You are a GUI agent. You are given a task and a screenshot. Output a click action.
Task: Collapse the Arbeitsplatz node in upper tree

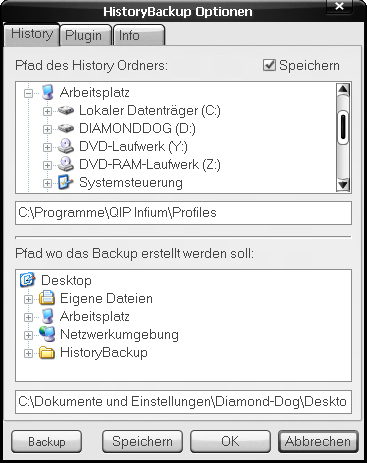[29, 93]
